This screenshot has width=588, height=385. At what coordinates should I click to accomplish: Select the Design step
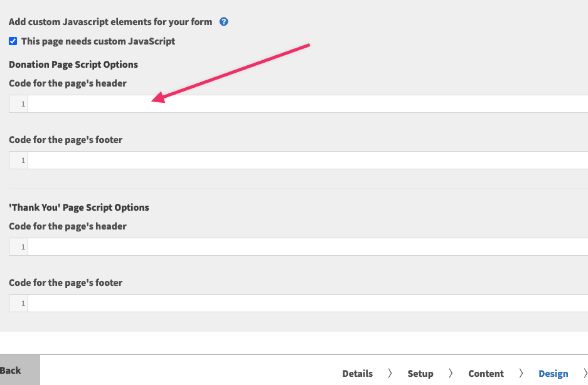[x=553, y=374]
